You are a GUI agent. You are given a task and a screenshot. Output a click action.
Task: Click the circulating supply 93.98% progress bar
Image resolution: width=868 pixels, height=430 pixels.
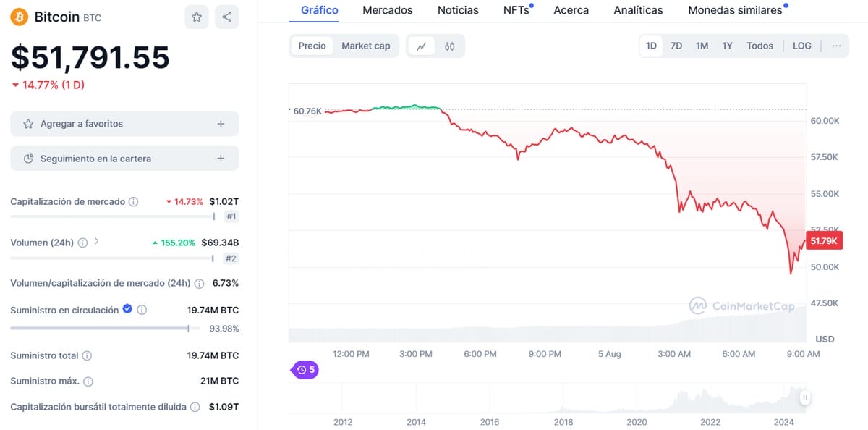pos(105,329)
